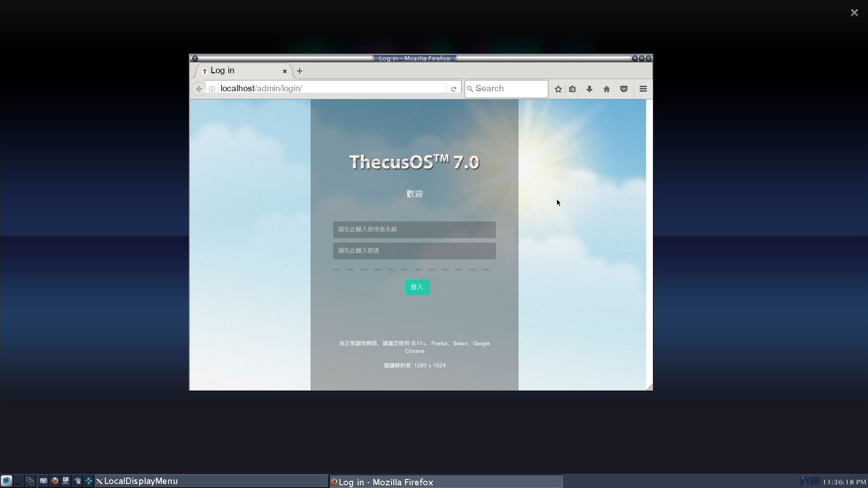Click the green 登入 login button
868x488 pixels.
click(417, 287)
